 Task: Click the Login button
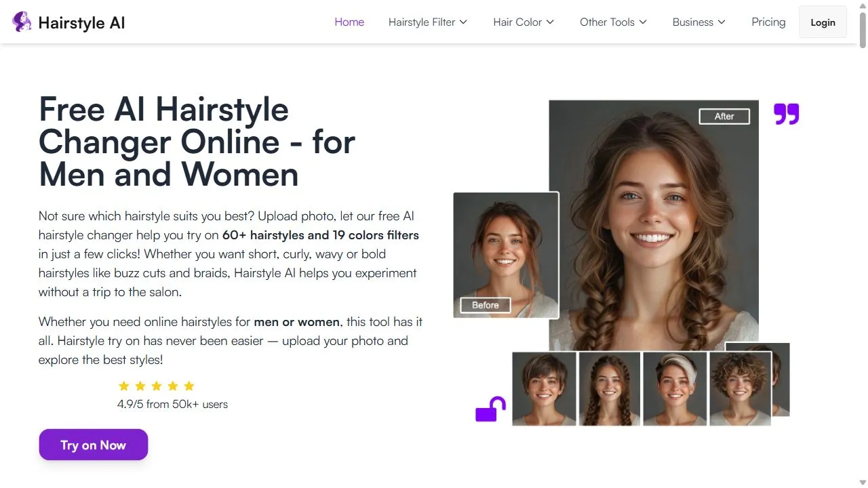pos(823,22)
